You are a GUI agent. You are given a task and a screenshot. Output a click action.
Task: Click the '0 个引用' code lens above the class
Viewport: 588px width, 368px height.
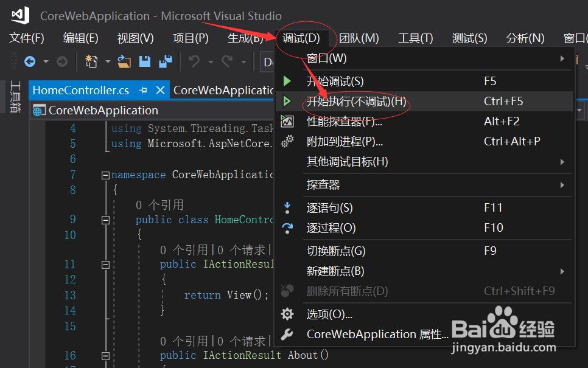[159, 205]
